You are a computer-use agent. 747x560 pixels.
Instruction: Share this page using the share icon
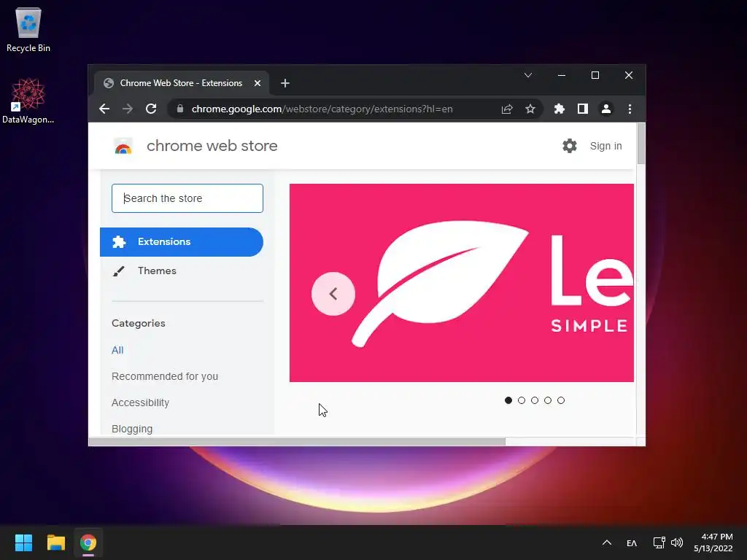[507, 109]
